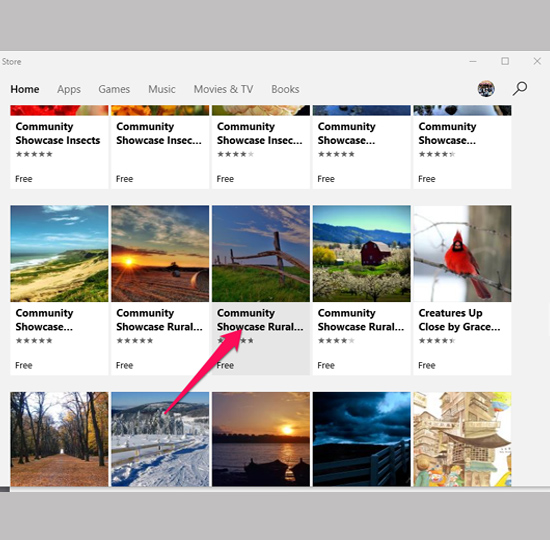The width and height of the screenshot is (550, 540).
Task: Open the autumn tree-lined path thumbnail
Action: [x=59, y=439]
